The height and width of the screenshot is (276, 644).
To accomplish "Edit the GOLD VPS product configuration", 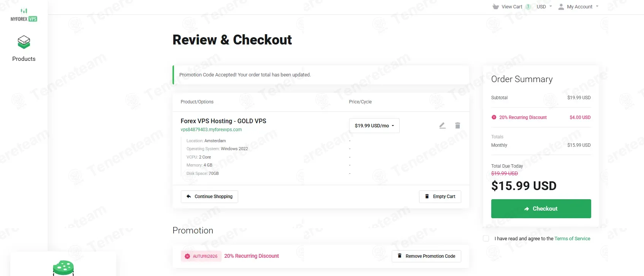I will [x=442, y=125].
